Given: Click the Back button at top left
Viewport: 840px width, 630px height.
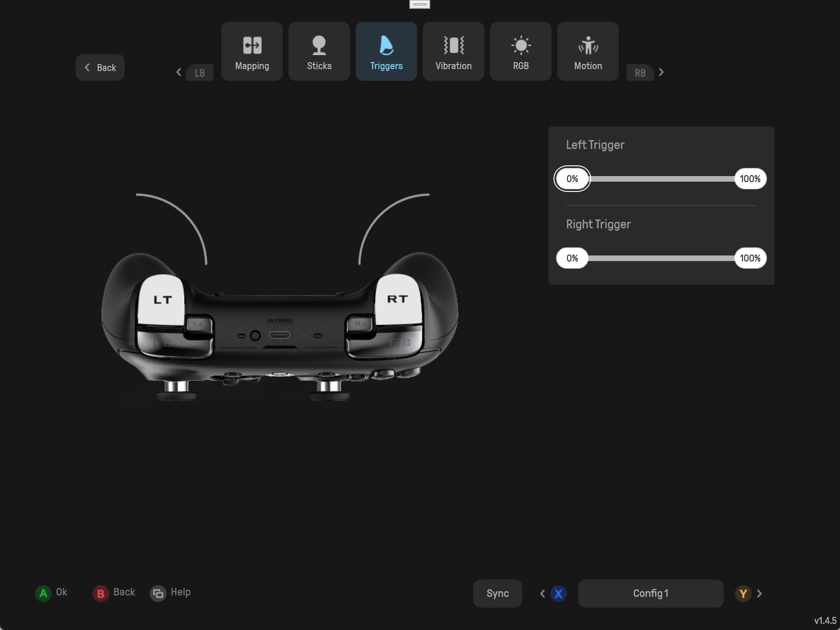Looking at the screenshot, I should (x=100, y=68).
